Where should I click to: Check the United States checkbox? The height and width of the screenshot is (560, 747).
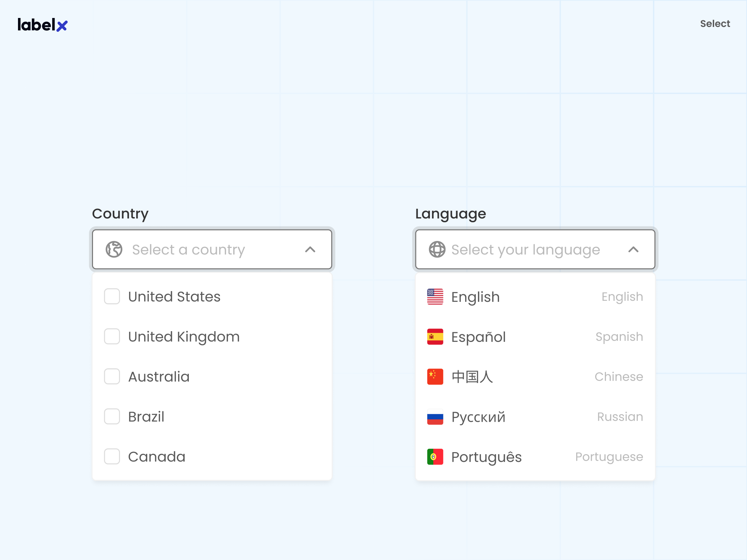click(112, 297)
